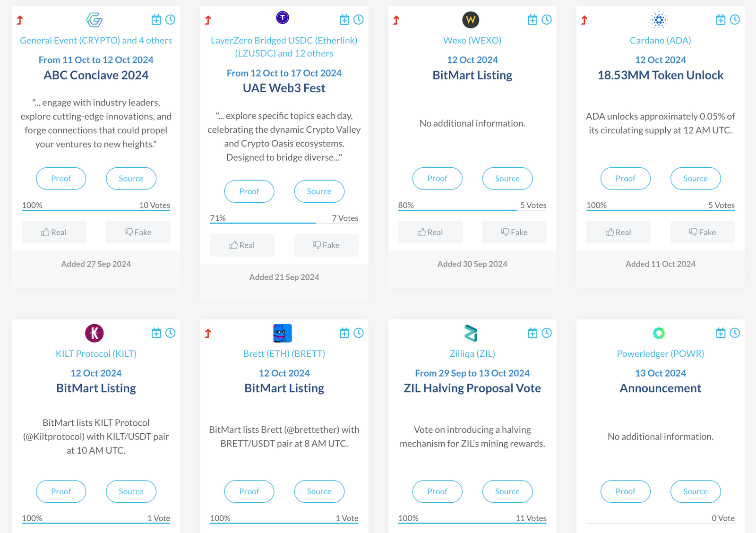Open Source for Cardano Token Unlock
Image resolution: width=756 pixels, height=533 pixels.
pyautogui.click(x=695, y=179)
